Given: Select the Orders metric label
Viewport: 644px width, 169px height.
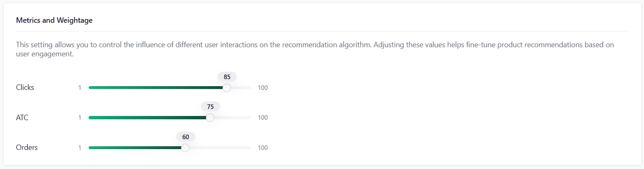Looking at the screenshot, I should pos(27,148).
